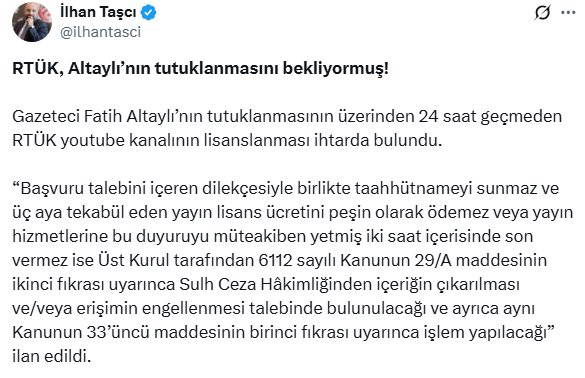Click the display name İlhan Taşcı

pos(98,13)
